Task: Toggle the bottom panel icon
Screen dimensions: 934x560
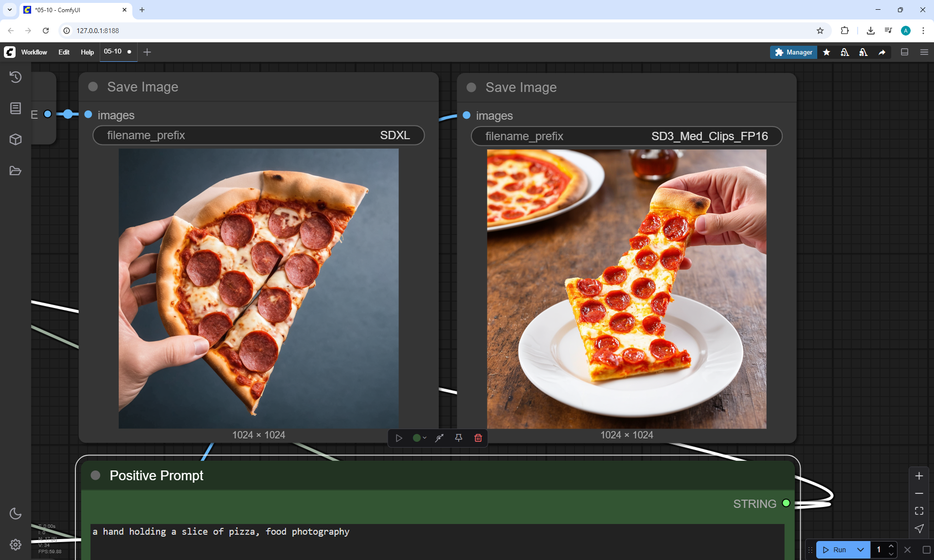Action: point(904,52)
